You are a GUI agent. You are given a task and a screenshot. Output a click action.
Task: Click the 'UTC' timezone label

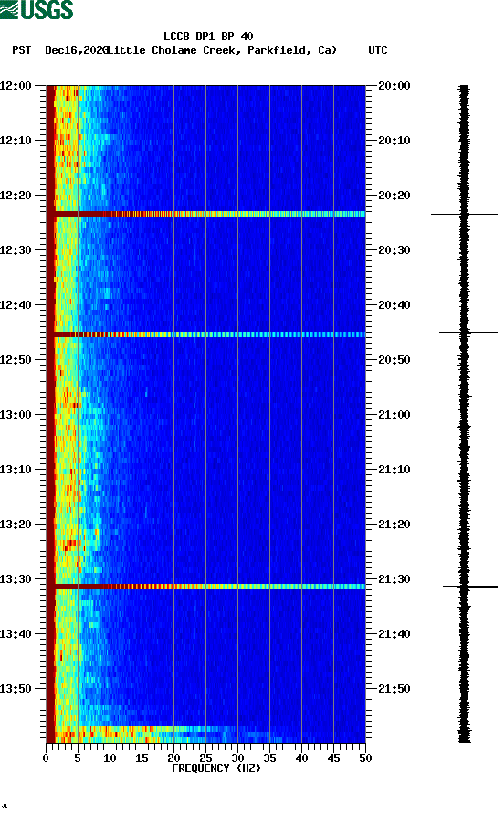pyautogui.click(x=378, y=50)
